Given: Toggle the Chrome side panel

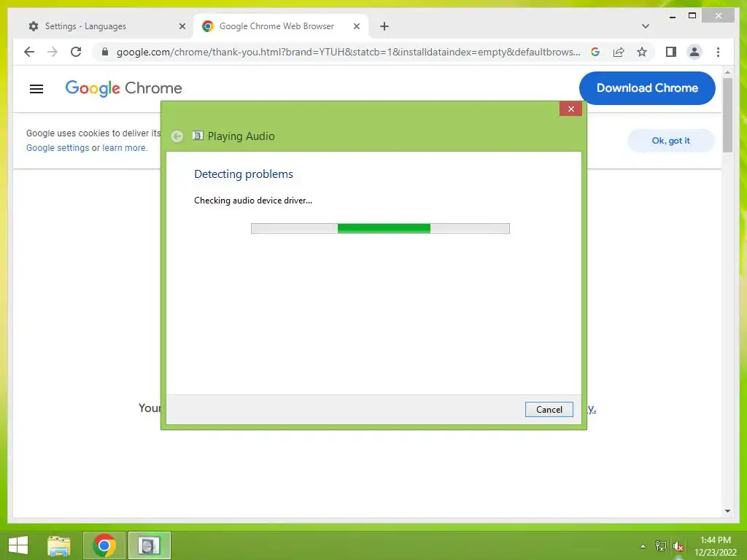Looking at the screenshot, I should click(x=671, y=52).
